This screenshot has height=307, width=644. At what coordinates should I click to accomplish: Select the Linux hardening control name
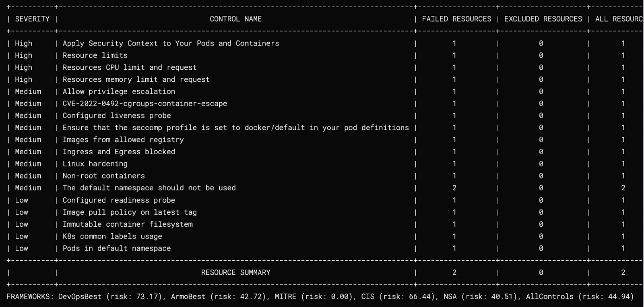pyautogui.click(x=95, y=164)
